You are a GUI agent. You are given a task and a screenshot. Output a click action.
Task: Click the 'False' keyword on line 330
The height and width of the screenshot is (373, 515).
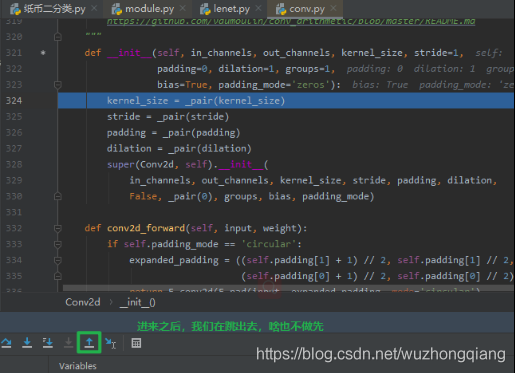pos(143,196)
